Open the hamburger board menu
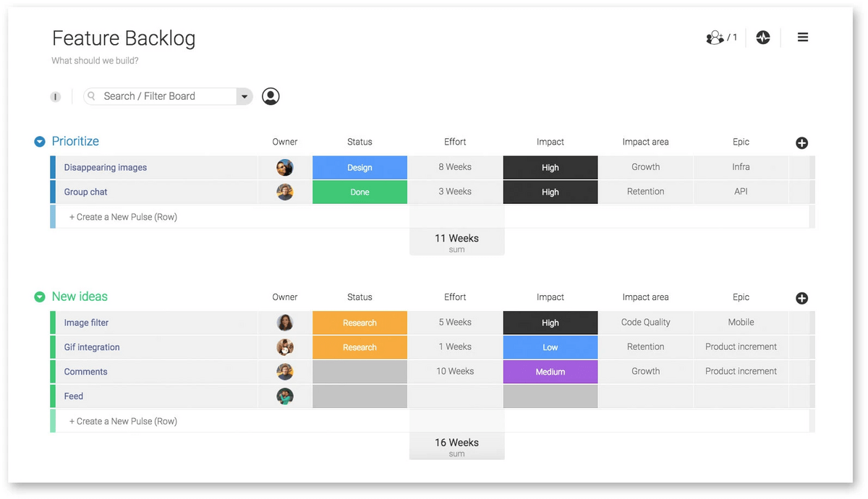 tap(803, 38)
